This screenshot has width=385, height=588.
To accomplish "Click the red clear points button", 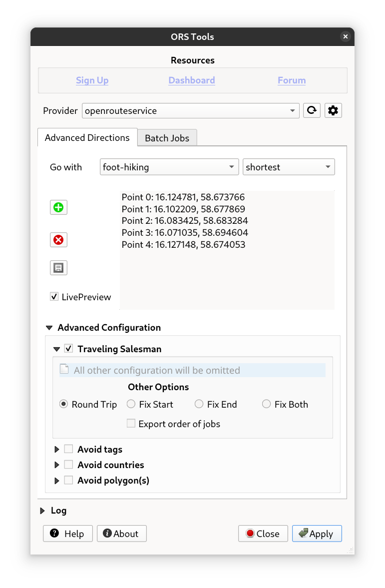I will pyautogui.click(x=58, y=240).
